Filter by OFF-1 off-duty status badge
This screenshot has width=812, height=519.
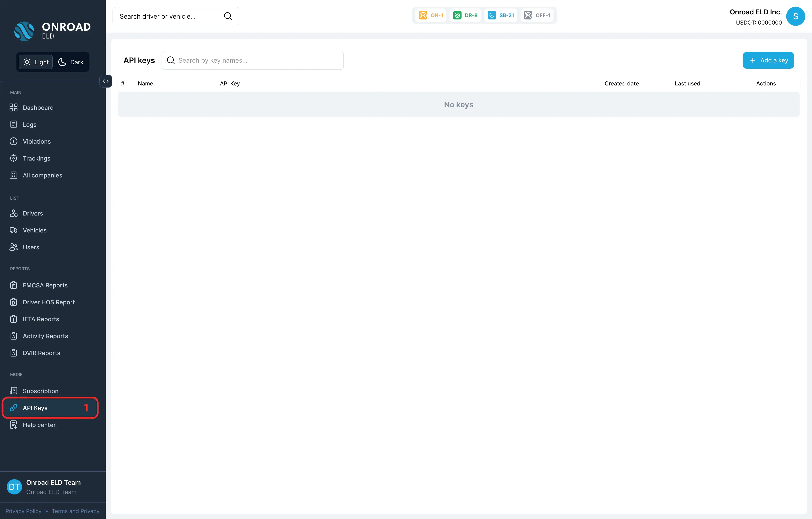point(537,15)
